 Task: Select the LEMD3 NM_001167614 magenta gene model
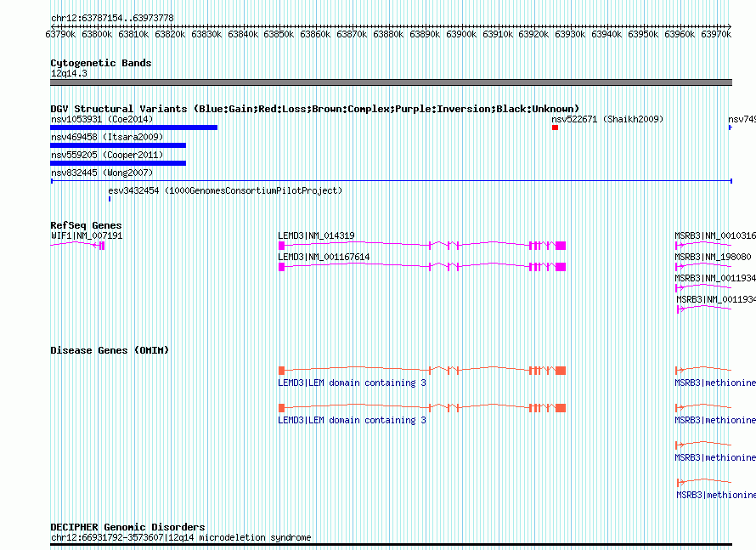[422, 267]
